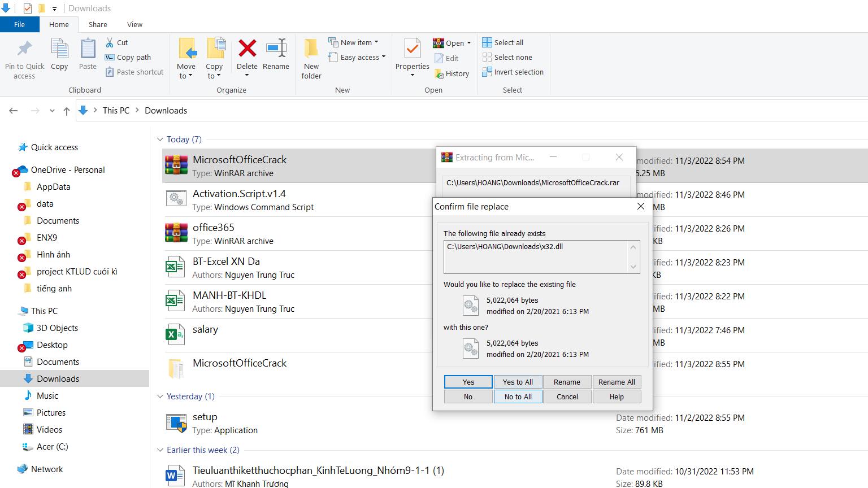The height and width of the screenshot is (488, 868).
Task: Click the Up directory arrow
Action: pos(67,111)
